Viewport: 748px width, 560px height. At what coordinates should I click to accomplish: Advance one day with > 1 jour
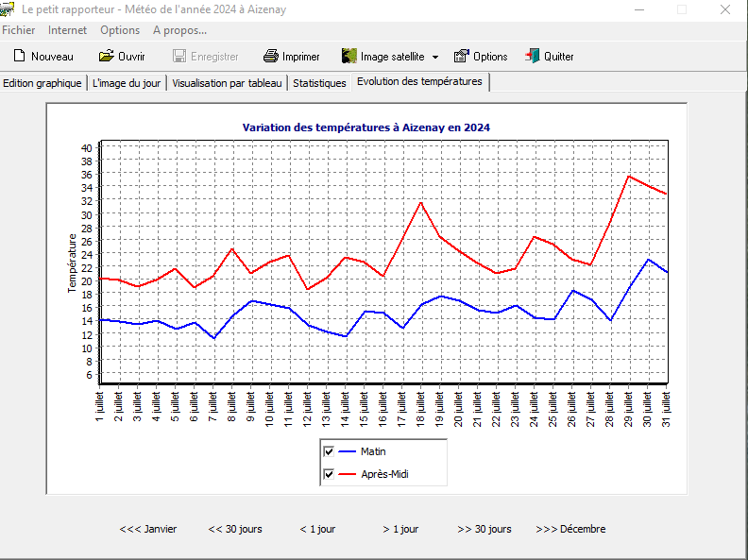tap(400, 529)
